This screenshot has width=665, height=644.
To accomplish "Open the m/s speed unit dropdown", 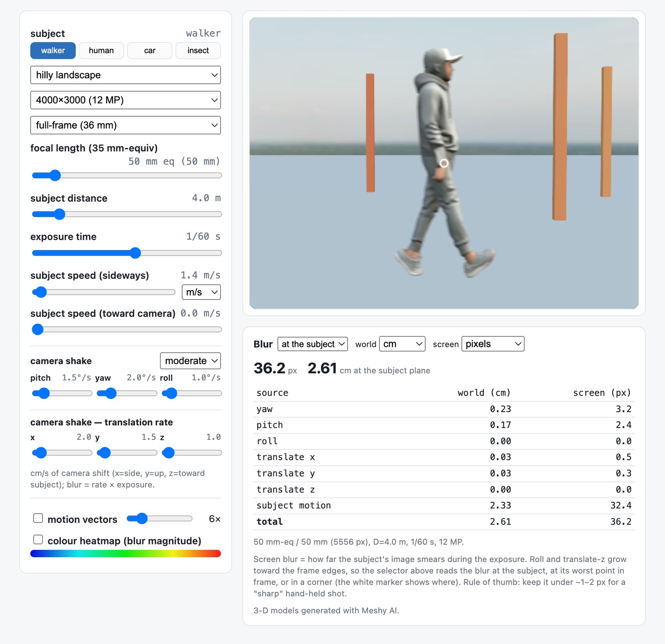I will pos(201,292).
